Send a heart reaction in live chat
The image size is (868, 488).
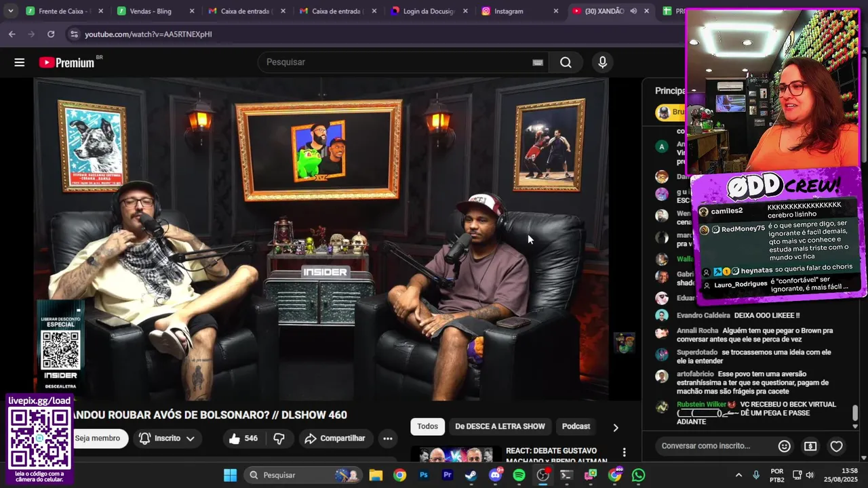pyautogui.click(x=836, y=446)
